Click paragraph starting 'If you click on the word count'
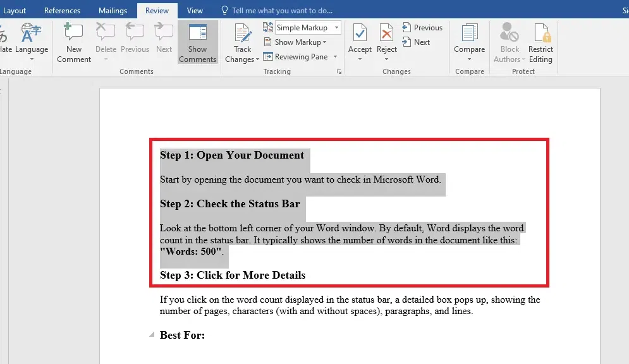Image resolution: width=629 pixels, height=364 pixels. coord(350,305)
